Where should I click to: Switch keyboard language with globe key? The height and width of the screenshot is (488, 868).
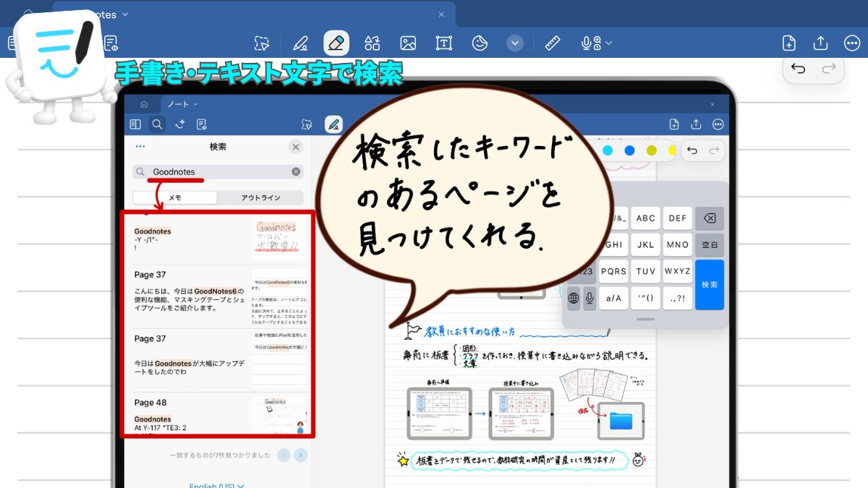[574, 298]
